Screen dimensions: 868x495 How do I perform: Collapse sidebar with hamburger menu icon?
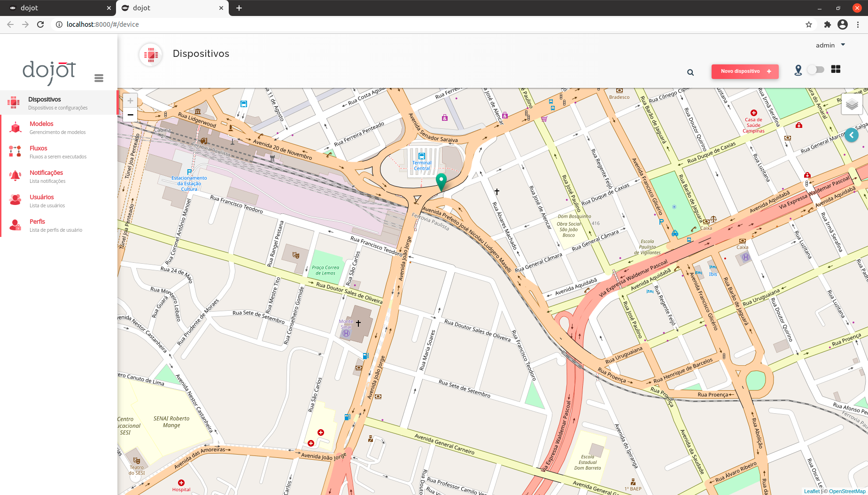[x=99, y=78]
